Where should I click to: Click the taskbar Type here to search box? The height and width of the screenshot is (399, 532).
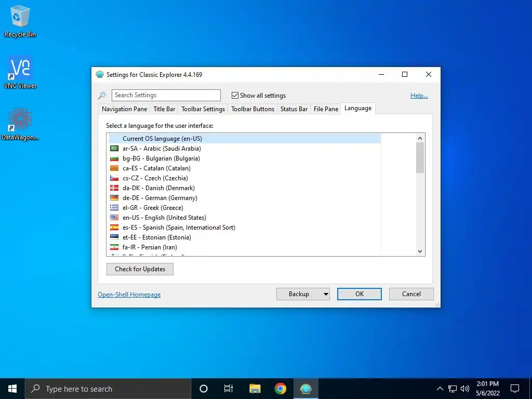(x=108, y=389)
